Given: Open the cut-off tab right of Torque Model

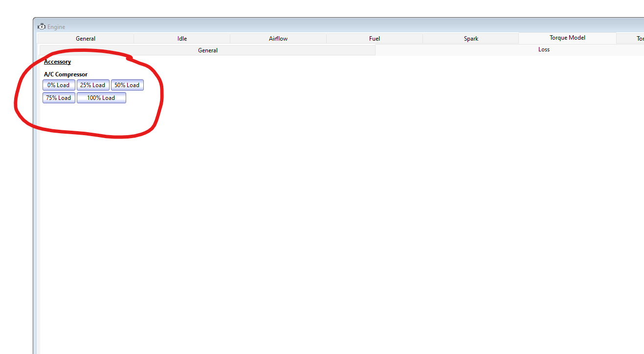Looking at the screenshot, I should click(x=637, y=39).
